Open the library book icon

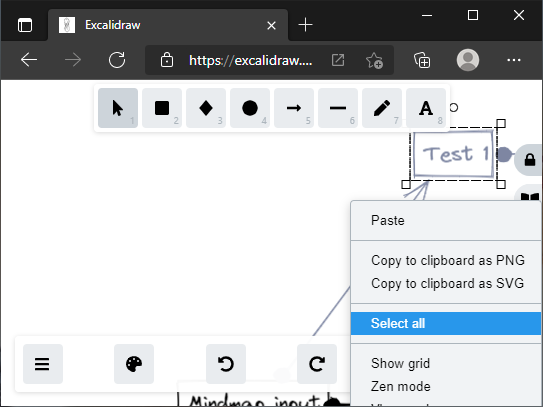click(530, 196)
